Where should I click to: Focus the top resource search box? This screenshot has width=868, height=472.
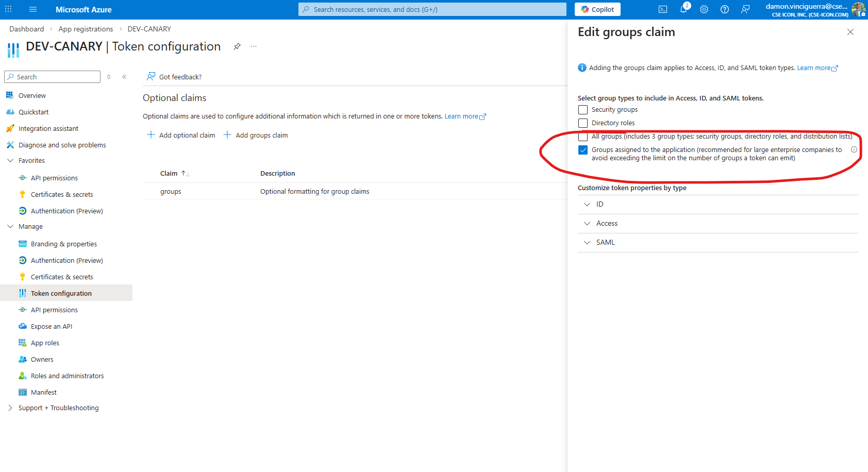coord(432,9)
